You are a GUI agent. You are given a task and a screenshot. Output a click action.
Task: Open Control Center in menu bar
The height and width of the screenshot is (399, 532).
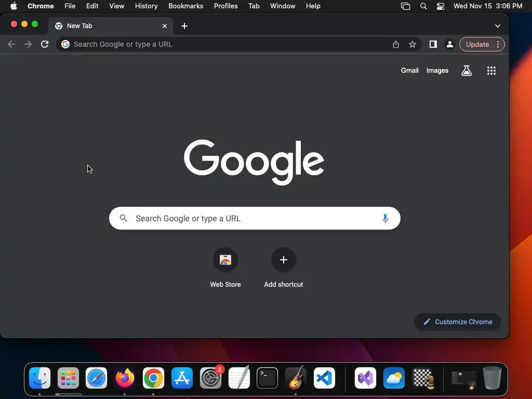click(x=441, y=6)
